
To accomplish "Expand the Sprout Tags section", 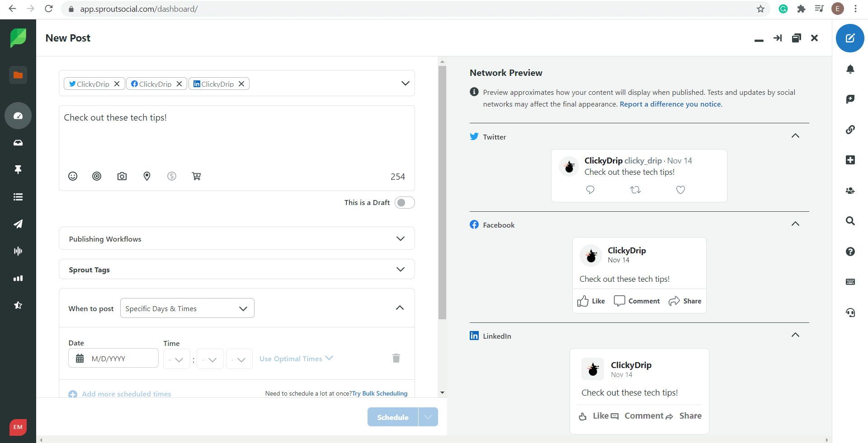I will (x=237, y=270).
